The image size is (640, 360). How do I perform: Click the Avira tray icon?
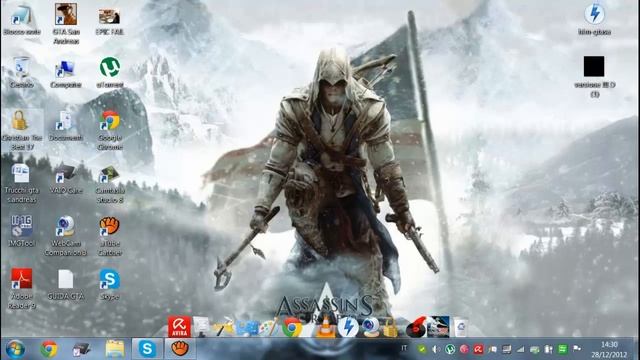[478, 349]
